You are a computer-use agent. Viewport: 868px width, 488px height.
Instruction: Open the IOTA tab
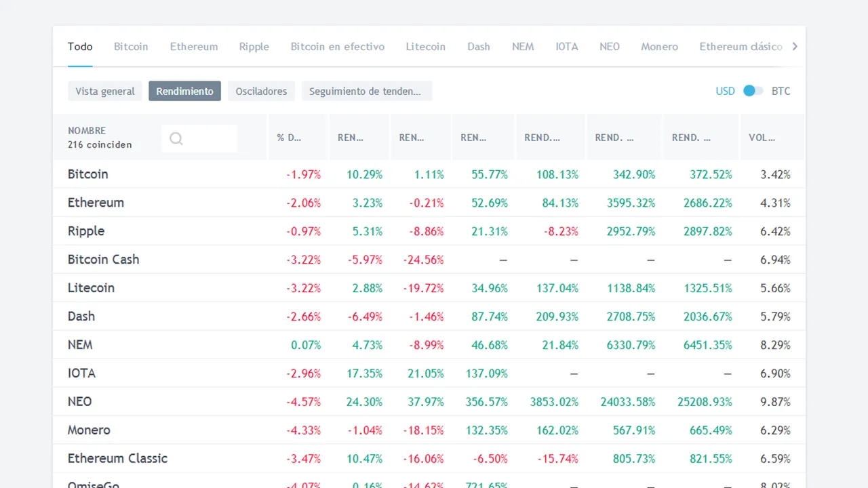pos(567,47)
